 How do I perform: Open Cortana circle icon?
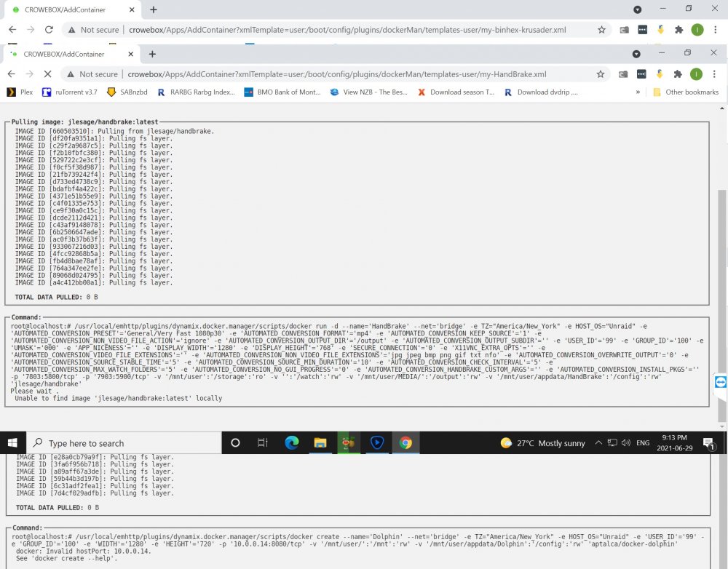[x=235, y=443]
